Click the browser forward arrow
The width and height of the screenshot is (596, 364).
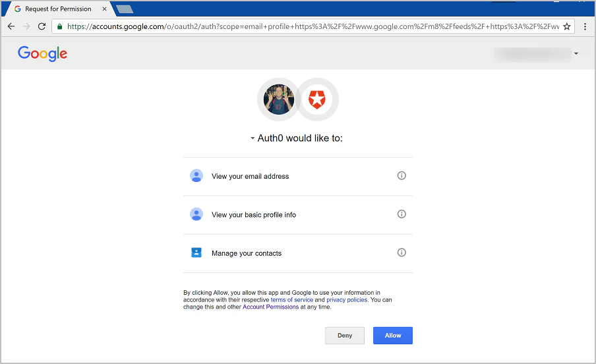26,26
